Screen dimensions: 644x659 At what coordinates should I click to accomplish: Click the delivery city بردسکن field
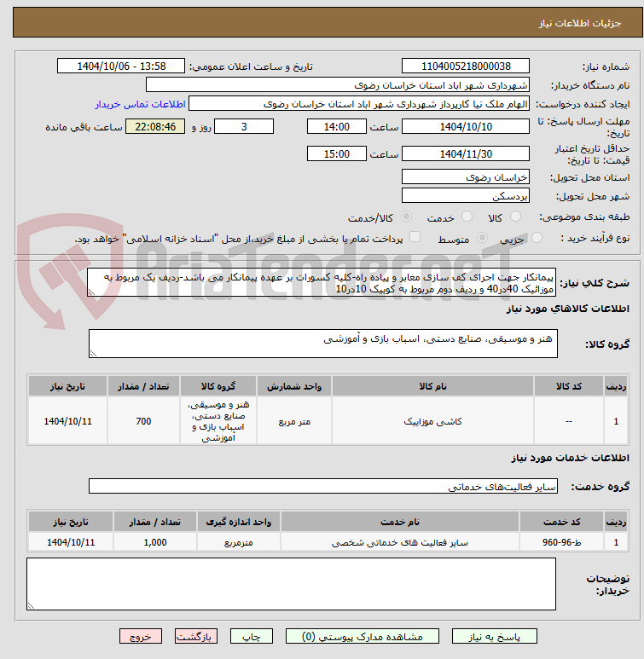pyautogui.click(x=466, y=196)
